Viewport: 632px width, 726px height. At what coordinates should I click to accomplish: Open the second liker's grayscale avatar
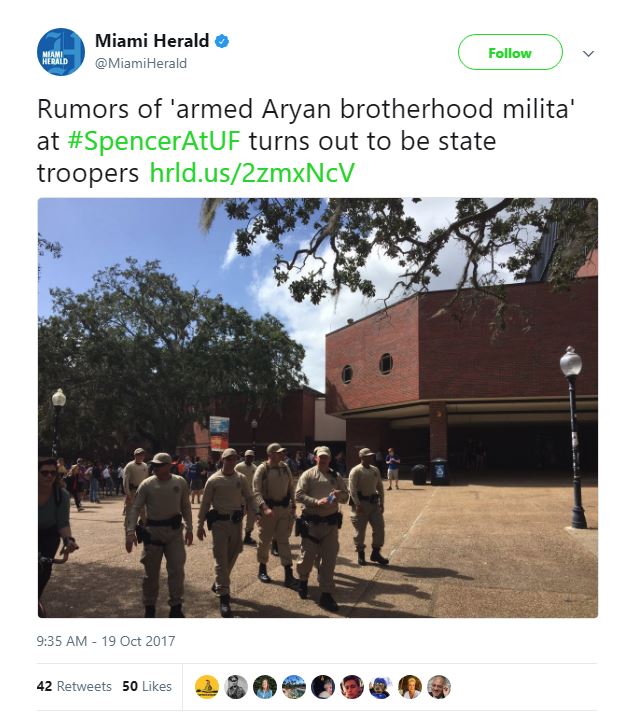pyautogui.click(x=236, y=687)
